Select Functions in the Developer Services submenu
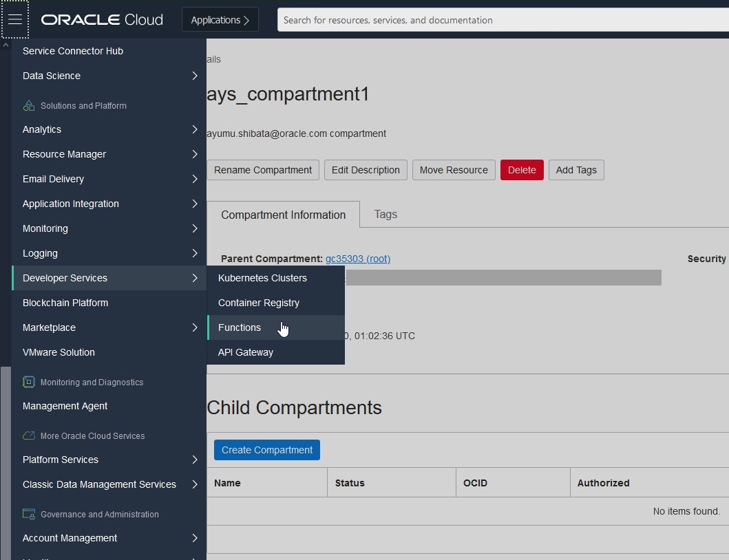Image resolution: width=729 pixels, height=560 pixels. (x=276, y=327)
